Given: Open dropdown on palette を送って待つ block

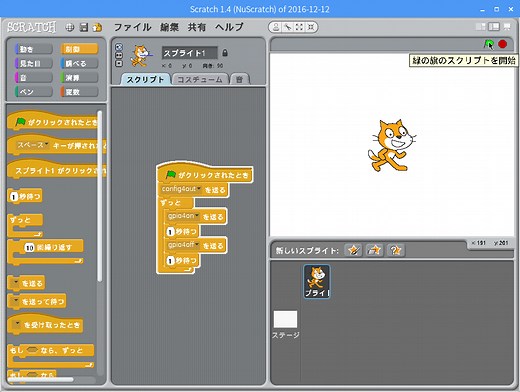Looking at the screenshot, I should pyautogui.click(x=15, y=301).
